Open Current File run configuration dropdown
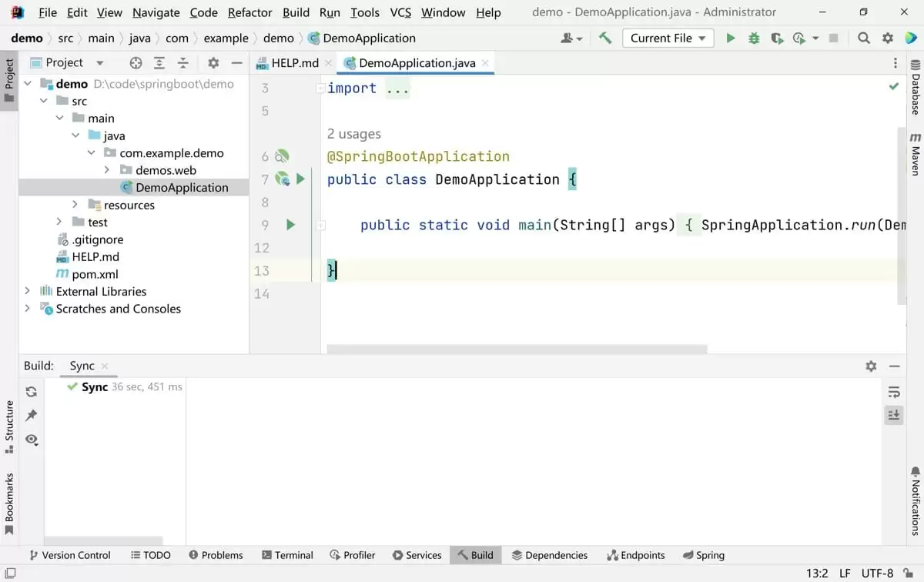 (x=668, y=38)
